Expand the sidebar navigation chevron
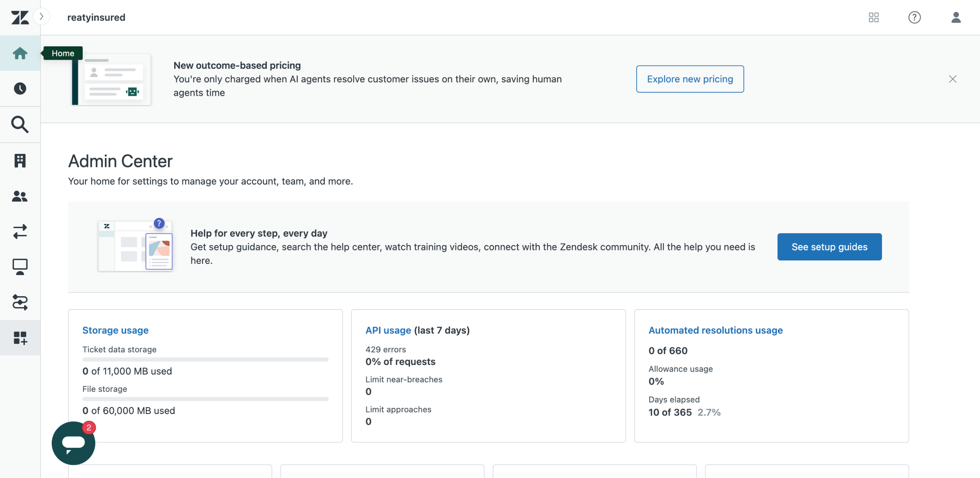 (x=41, y=16)
